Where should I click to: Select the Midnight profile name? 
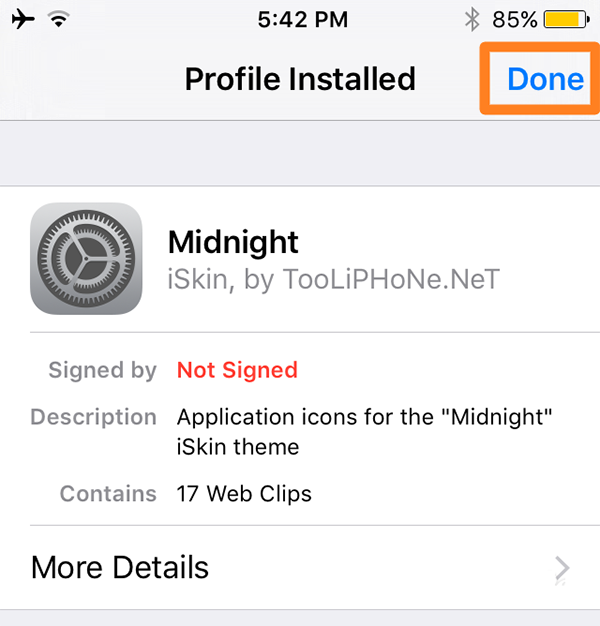tap(233, 242)
